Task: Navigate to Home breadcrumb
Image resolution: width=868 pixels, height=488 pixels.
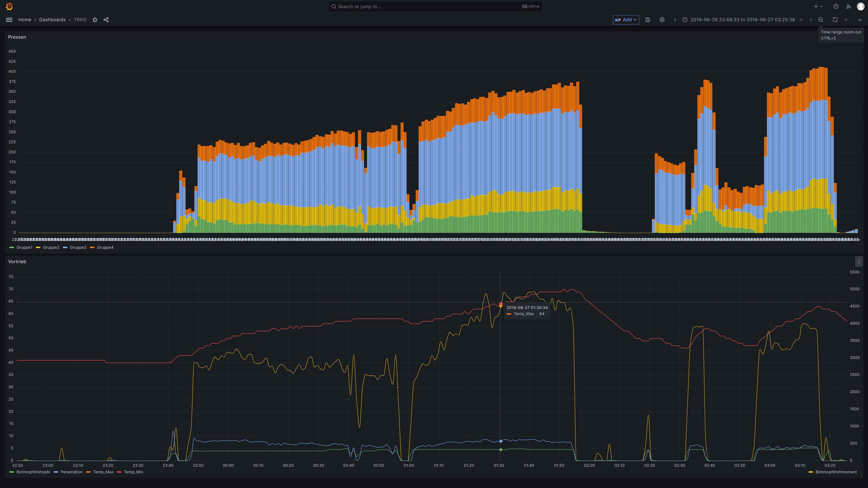Action: [25, 20]
